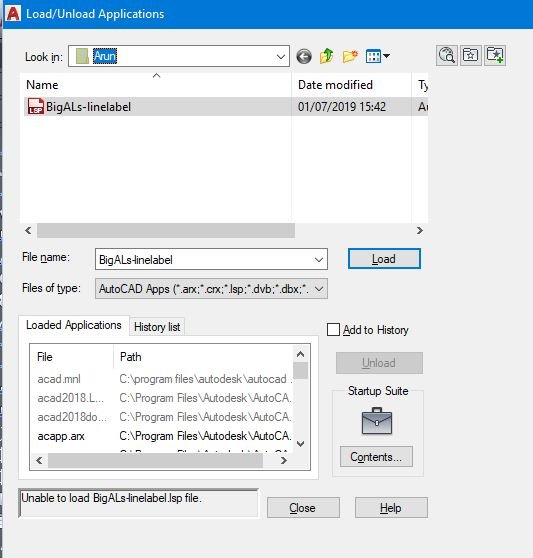Expand the Look in folder dropdown
The height and width of the screenshot is (558, 533).
[281, 56]
